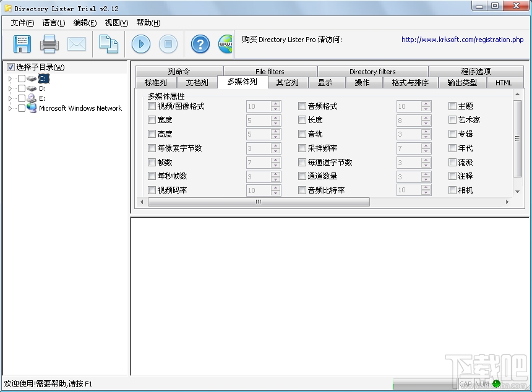Open the 帮助 menu
The width and height of the screenshot is (532, 392).
[147, 22]
